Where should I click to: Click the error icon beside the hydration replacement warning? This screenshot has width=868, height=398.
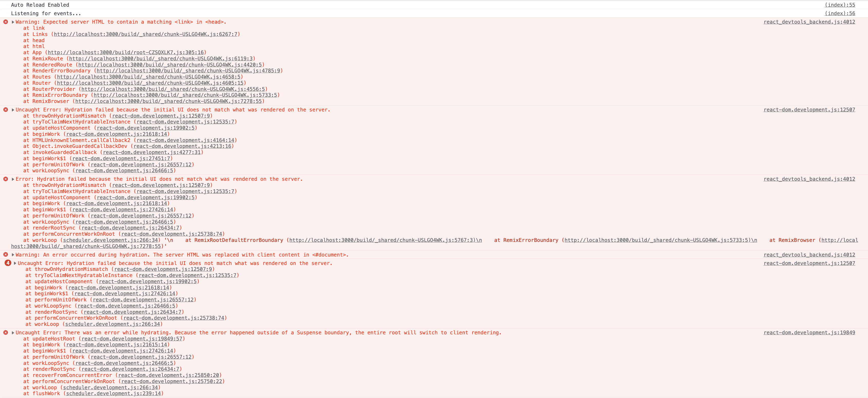coord(5,255)
